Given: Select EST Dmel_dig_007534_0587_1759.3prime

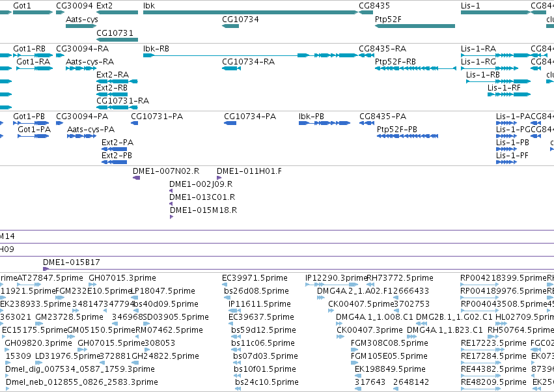Looking at the screenshot, I should click(x=7, y=376).
